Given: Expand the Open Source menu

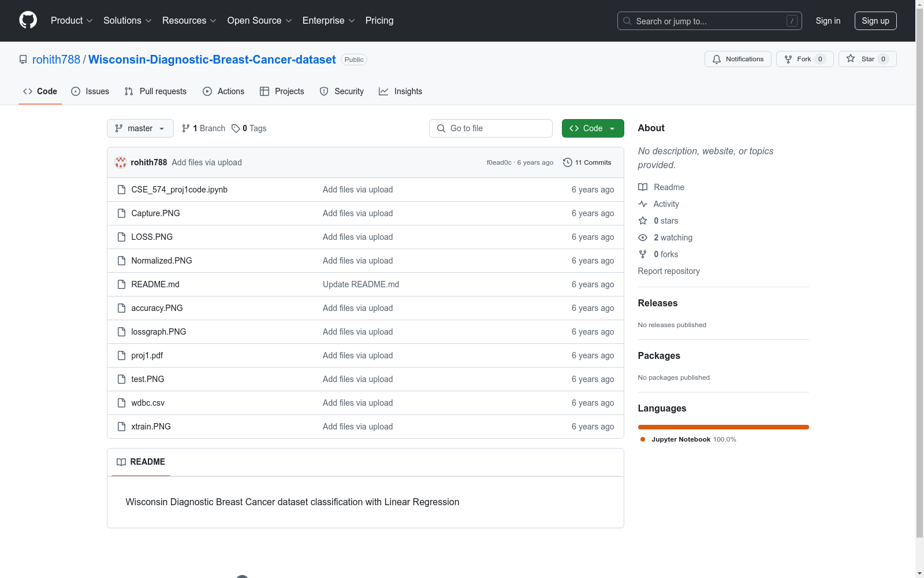Looking at the screenshot, I should (260, 20).
